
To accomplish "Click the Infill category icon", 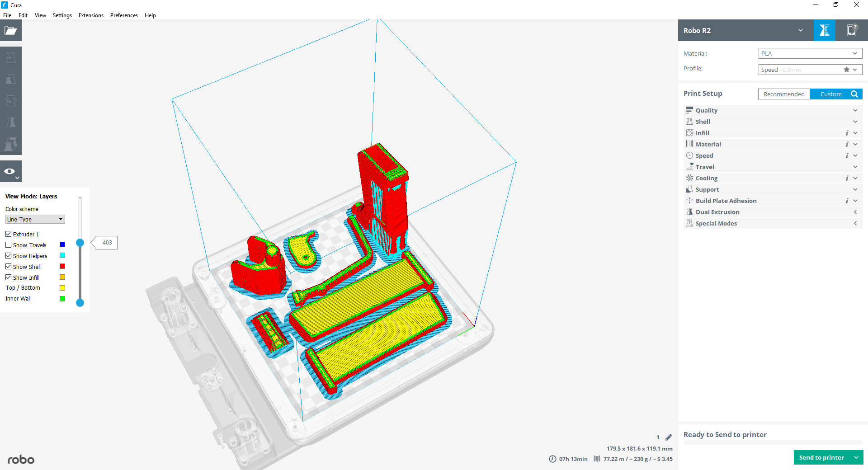I will point(689,133).
